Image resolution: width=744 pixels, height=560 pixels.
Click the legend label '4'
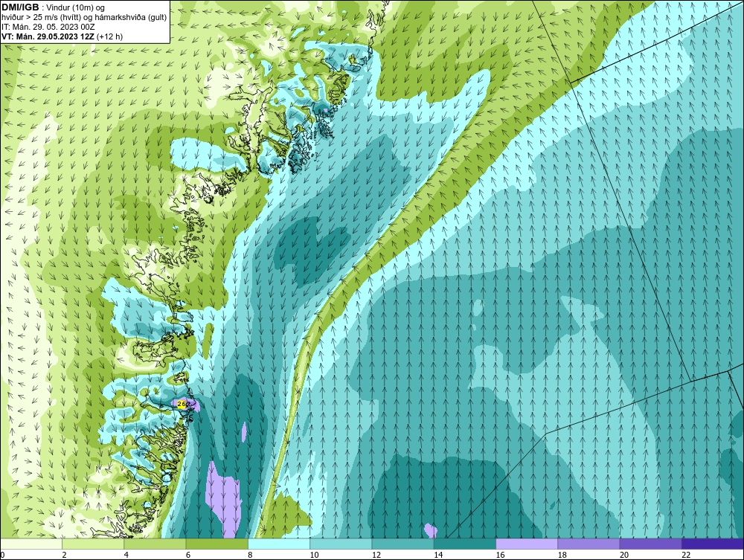[x=126, y=555]
